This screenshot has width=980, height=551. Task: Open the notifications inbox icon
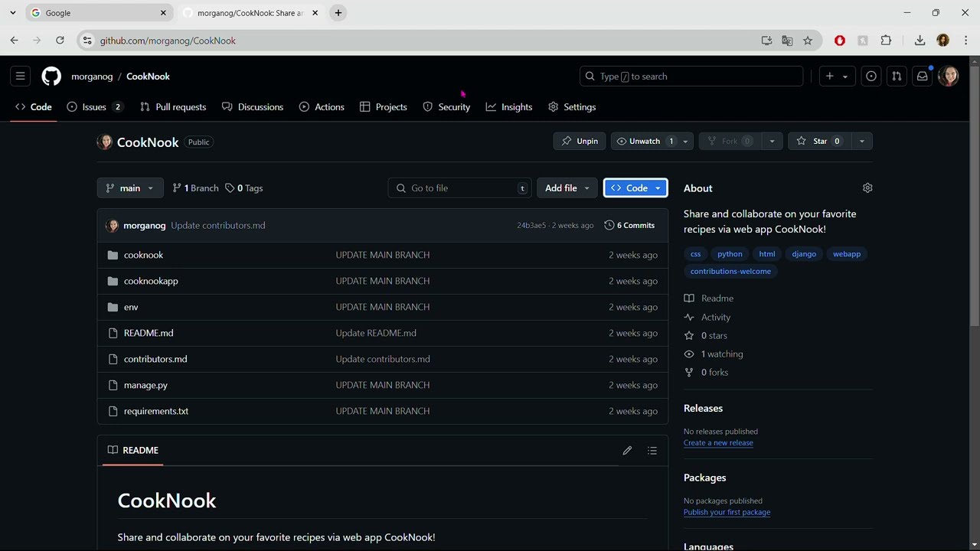[x=923, y=77]
